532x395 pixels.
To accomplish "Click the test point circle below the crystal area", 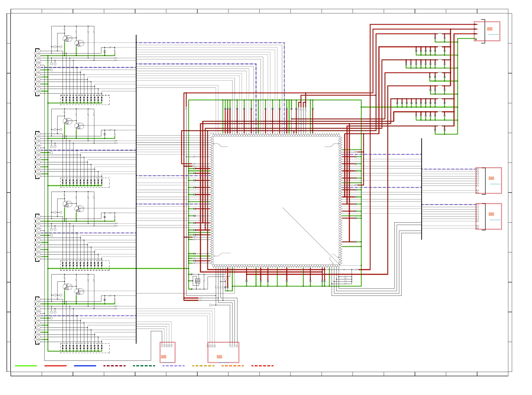I will [210, 305].
